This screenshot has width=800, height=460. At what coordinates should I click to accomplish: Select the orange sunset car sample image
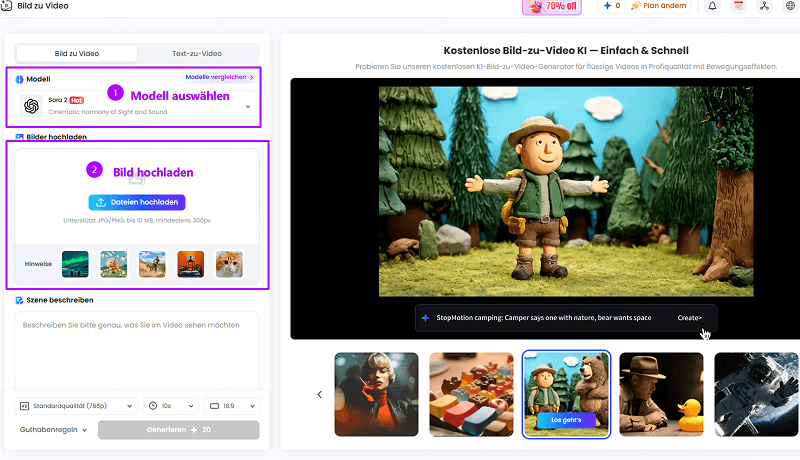191,264
